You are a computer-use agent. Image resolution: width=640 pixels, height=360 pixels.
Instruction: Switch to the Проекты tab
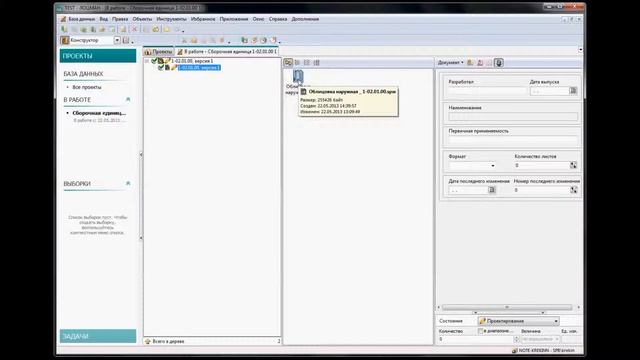tap(158, 52)
